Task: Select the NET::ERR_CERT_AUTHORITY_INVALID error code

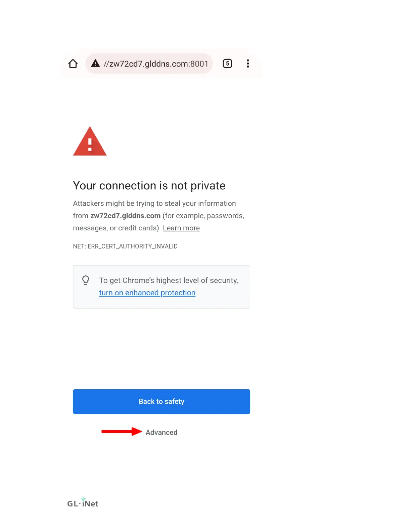Action: pos(125,247)
